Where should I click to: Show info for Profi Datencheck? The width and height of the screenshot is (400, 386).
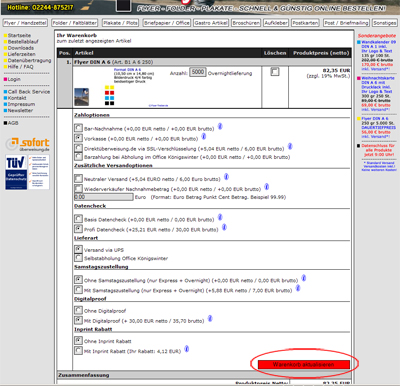224,227
